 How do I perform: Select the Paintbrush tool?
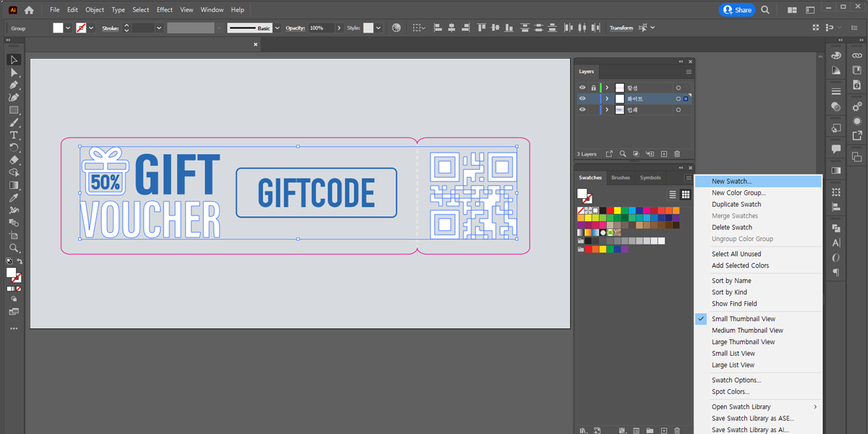tap(14, 122)
